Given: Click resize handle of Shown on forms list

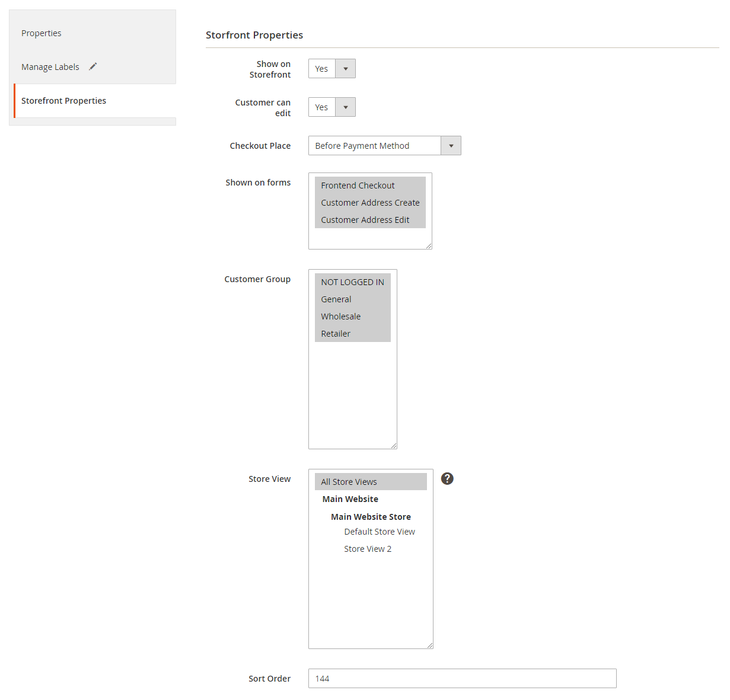Looking at the screenshot, I should click(428, 245).
